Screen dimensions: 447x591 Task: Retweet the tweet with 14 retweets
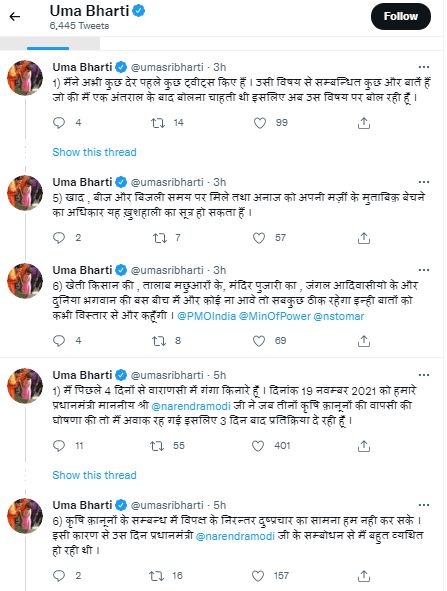[x=158, y=123]
